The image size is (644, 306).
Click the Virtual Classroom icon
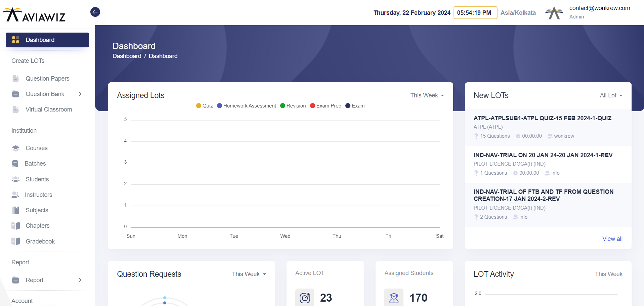(x=15, y=110)
